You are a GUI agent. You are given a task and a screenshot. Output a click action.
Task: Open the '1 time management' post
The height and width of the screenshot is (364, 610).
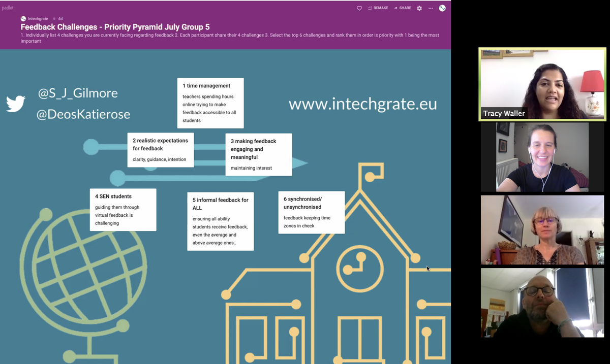click(210, 103)
